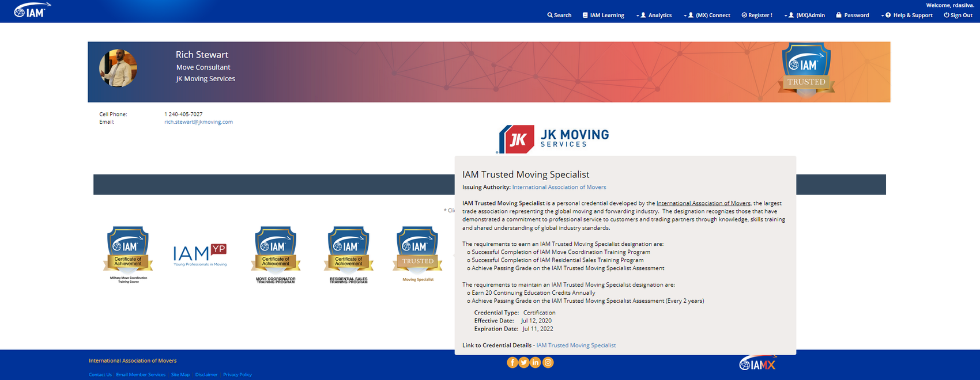The width and height of the screenshot is (980, 380).
Task: Click the IAM logo in the header
Action: coord(32,10)
